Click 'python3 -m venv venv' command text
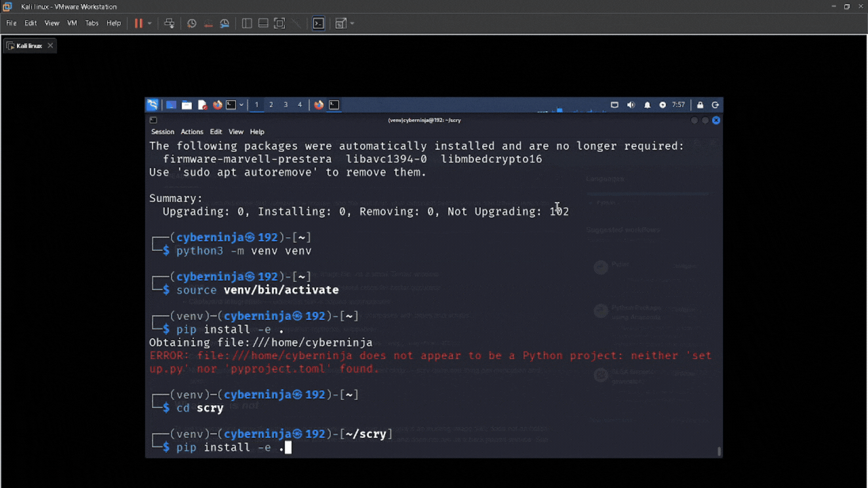 click(x=244, y=251)
